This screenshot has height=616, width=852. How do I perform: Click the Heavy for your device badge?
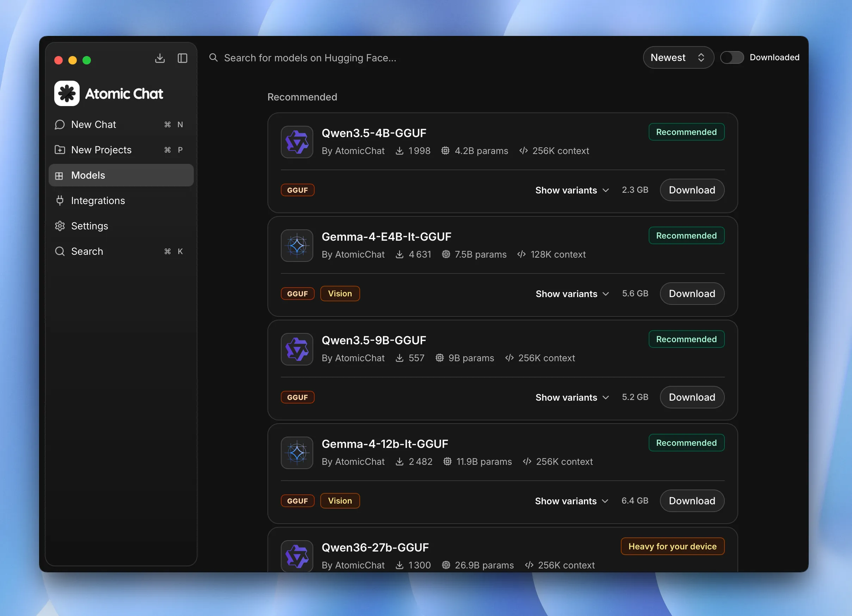pyautogui.click(x=672, y=547)
